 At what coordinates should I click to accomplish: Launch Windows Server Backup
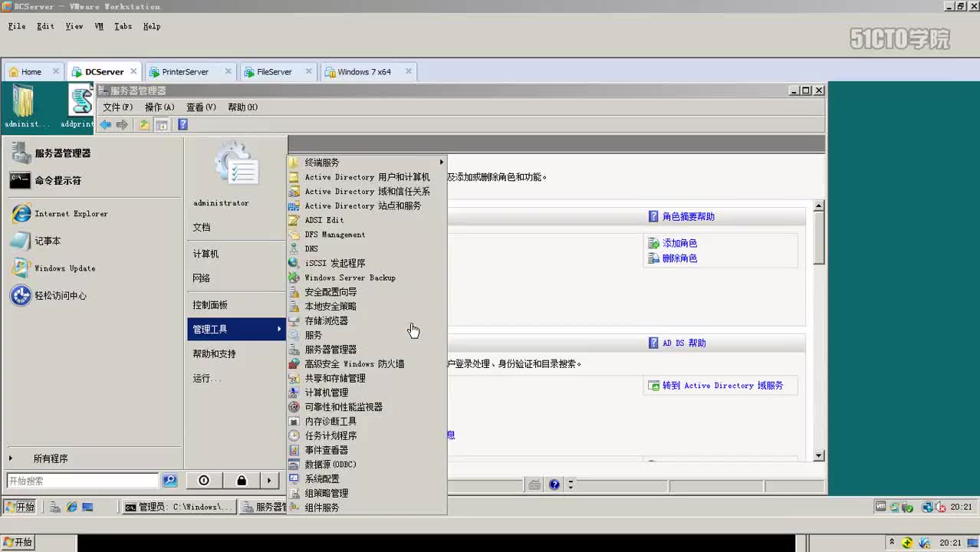click(367, 278)
